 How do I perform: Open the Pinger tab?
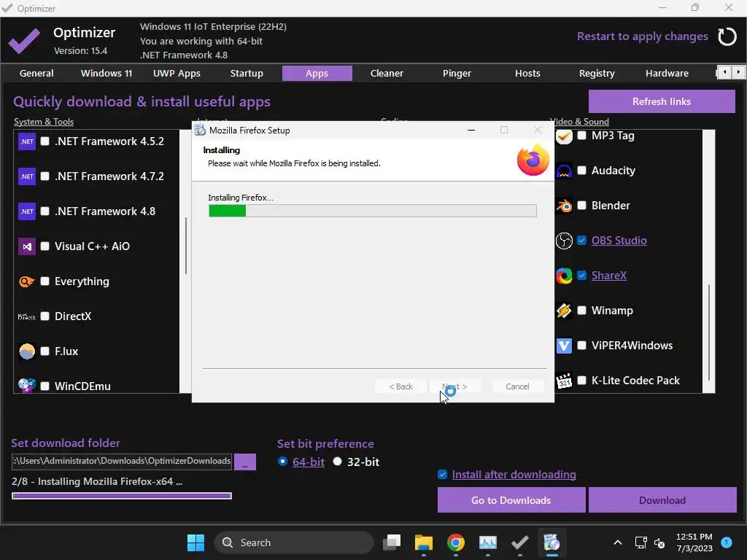(457, 74)
